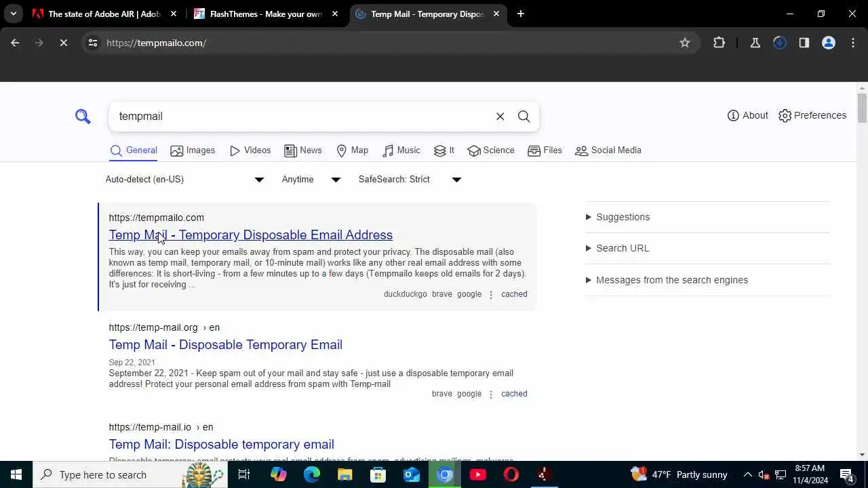Image resolution: width=868 pixels, height=488 pixels.
Task: Open a new browser tab
Action: [520, 14]
